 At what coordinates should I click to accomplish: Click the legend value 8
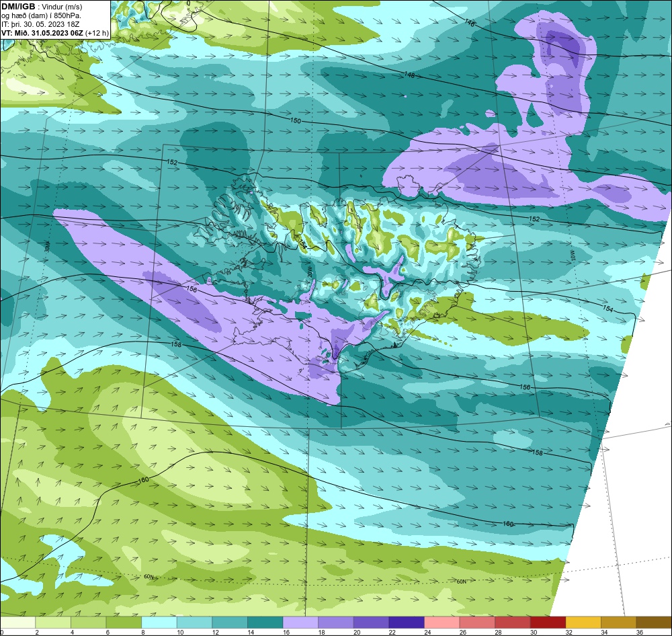point(142,632)
